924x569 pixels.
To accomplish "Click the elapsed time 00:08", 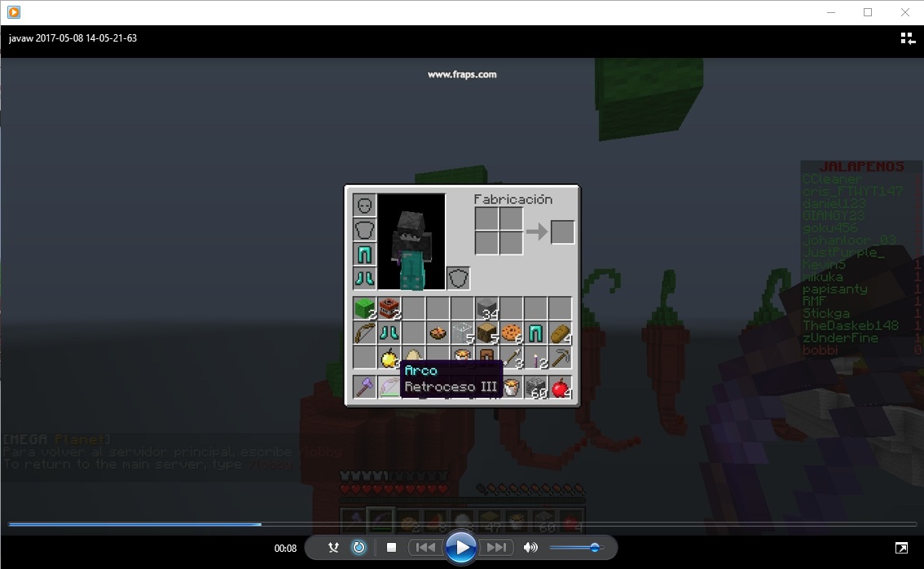I will coord(285,549).
